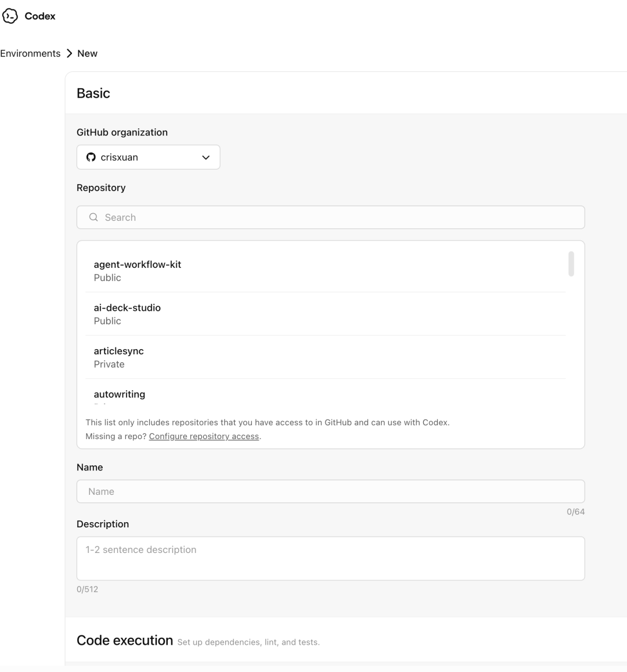This screenshot has height=672, width=627.
Task: Click the New breadcrumb item
Action: [87, 53]
